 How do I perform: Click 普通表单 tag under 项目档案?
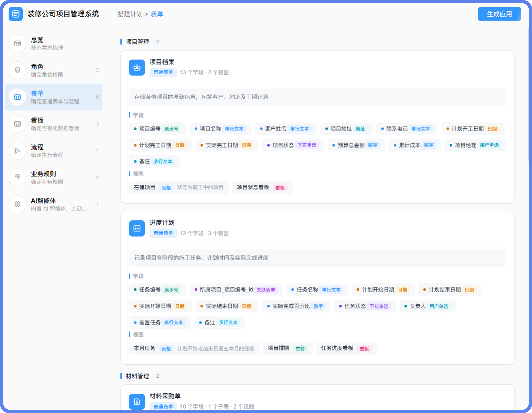tap(163, 72)
